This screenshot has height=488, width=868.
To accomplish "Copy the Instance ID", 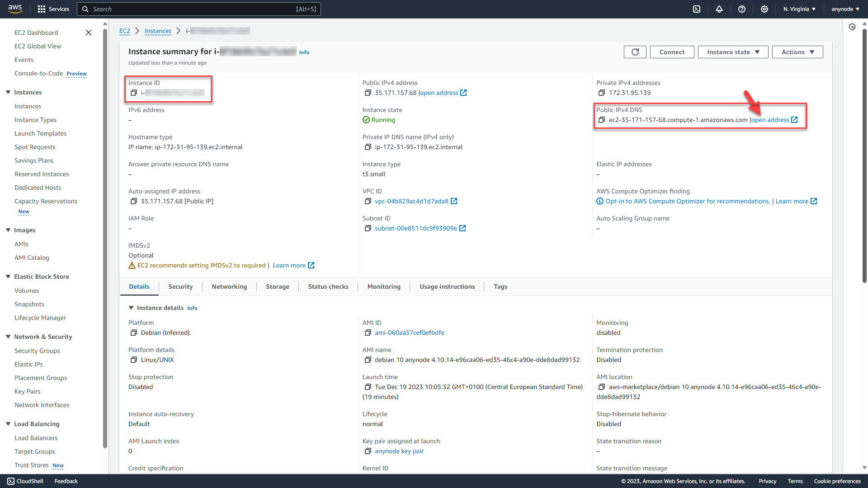I will pyautogui.click(x=134, y=93).
